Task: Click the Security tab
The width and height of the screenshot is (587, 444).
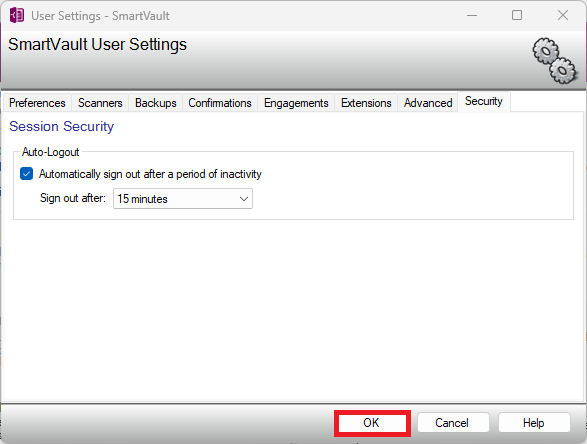Action: pos(484,101)
